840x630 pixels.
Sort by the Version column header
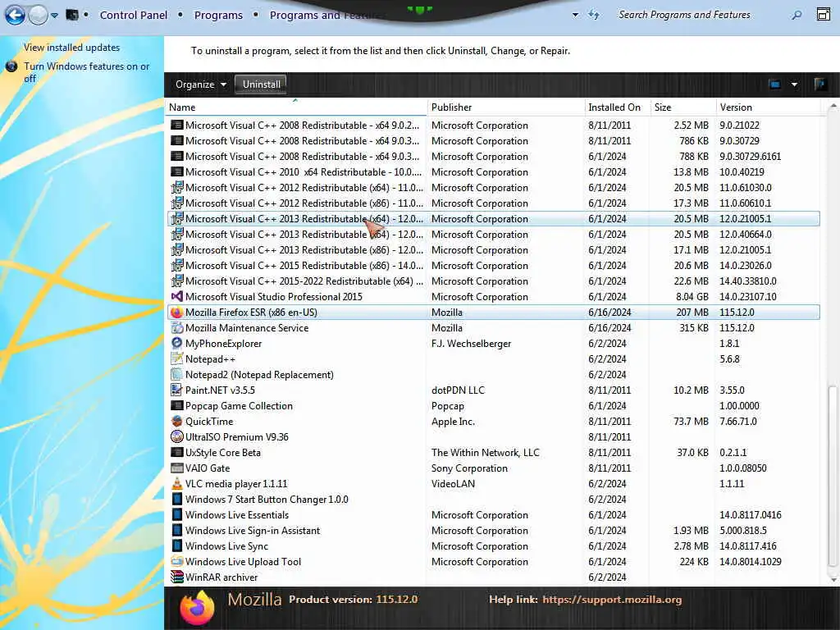768,107
